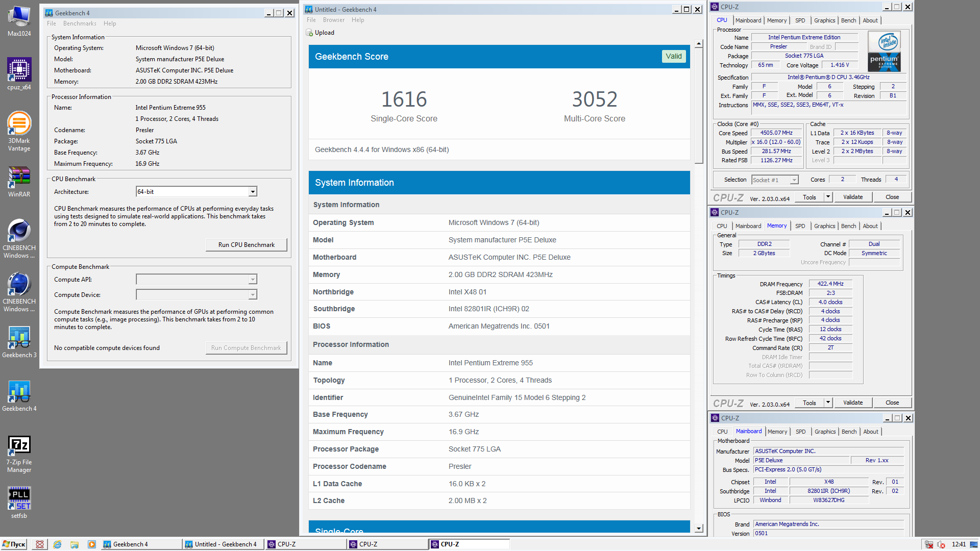Viewport: 980px width, 551px height.
Task: Open File menu in Geekbench 4 main window
Action: (x=52, y=23)
